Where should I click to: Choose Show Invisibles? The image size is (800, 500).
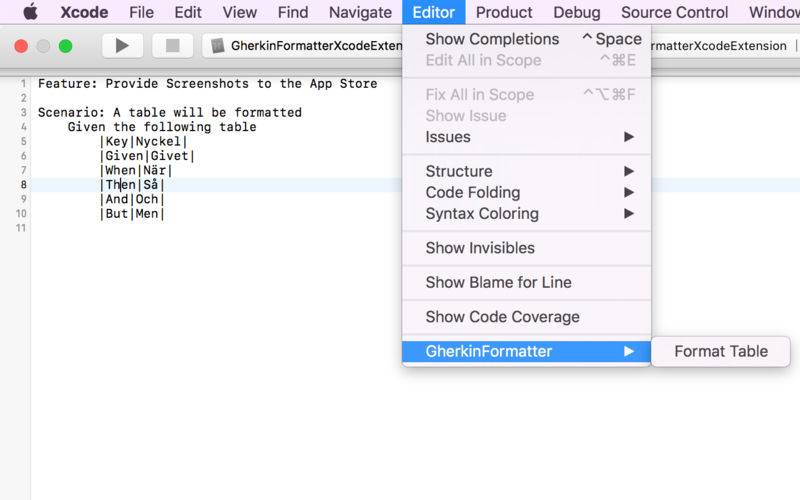click(527, 248)
